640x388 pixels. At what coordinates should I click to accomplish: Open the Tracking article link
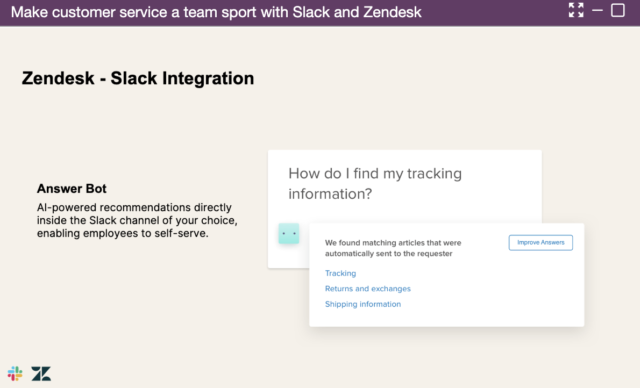(340, 273)
